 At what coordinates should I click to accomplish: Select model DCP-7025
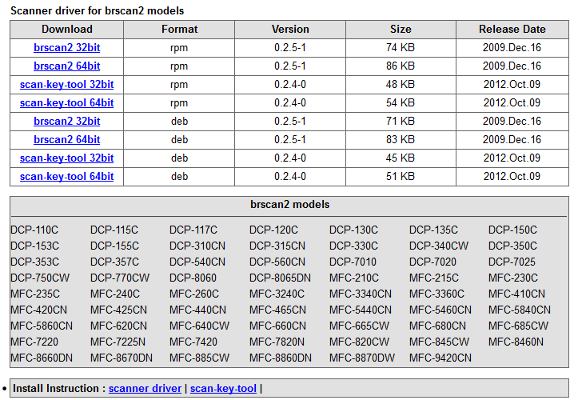pos(512,262)
